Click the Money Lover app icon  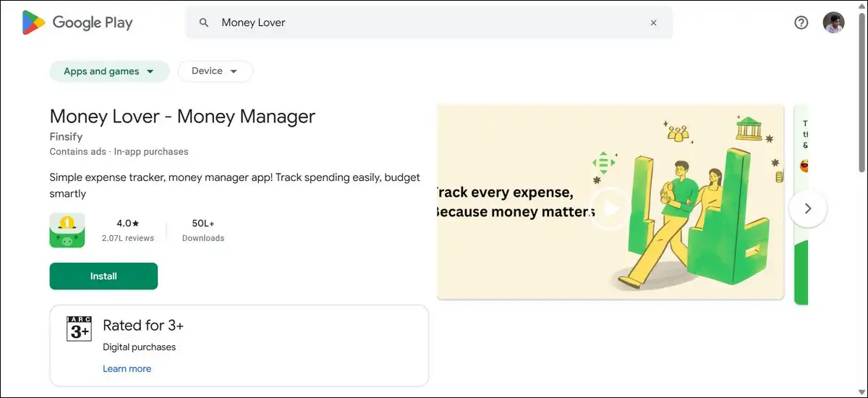tap(67, 230)
